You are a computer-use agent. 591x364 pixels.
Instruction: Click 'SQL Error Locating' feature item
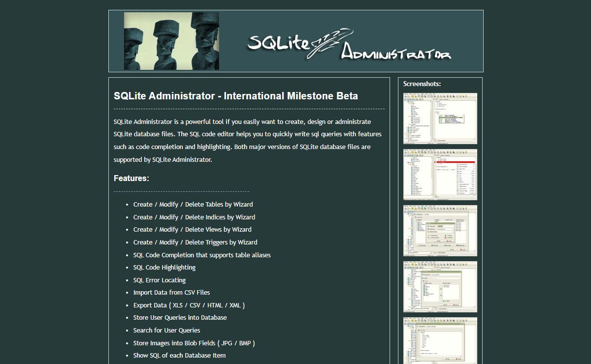point(160,280)
